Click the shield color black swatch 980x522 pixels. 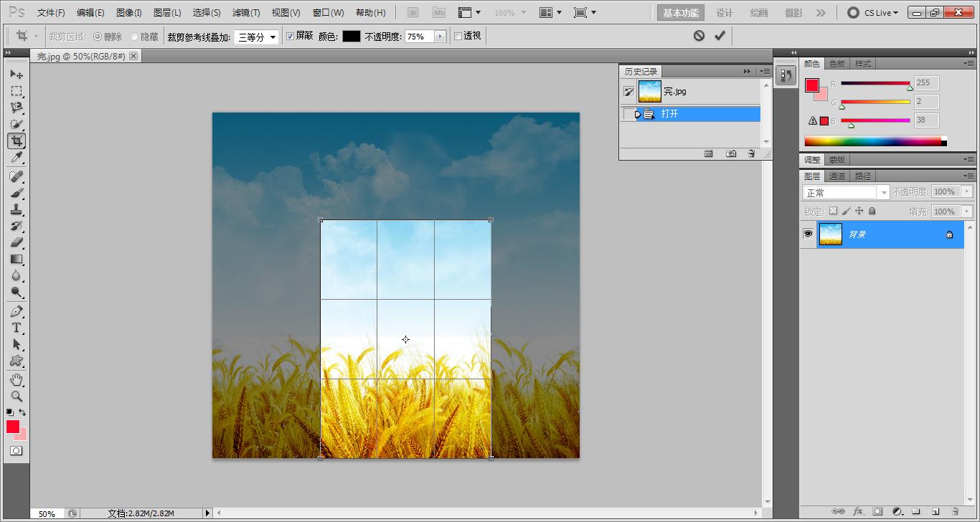351,37
